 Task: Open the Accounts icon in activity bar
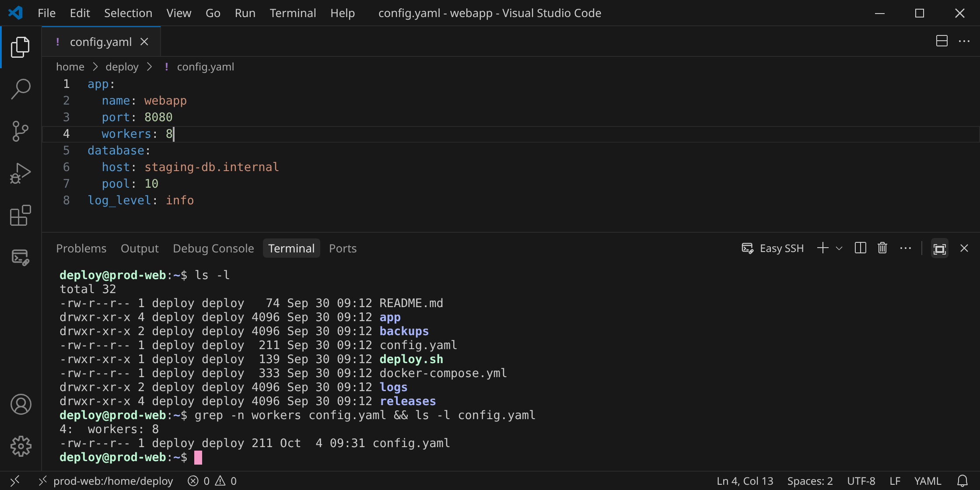21,404
